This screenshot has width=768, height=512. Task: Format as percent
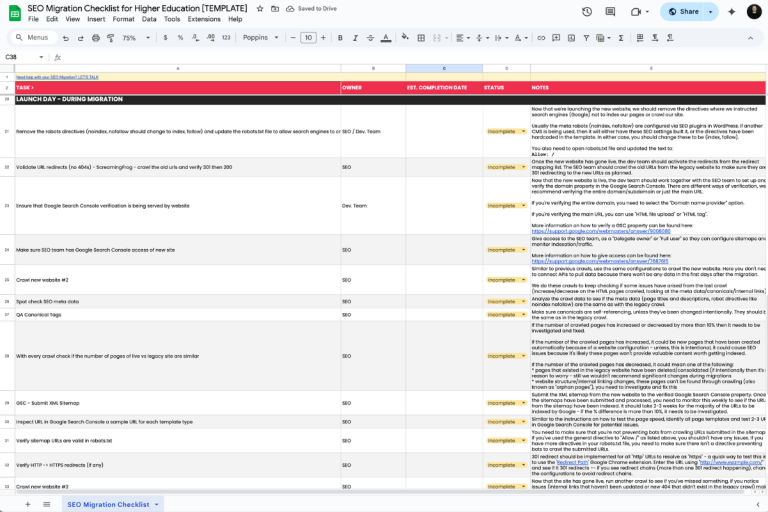pyautogui.click(x=180, y=38)
